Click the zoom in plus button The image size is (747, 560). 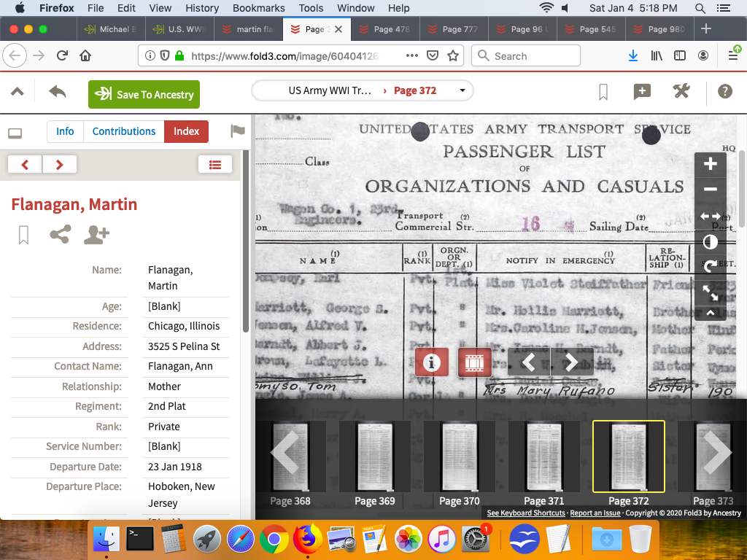click(710, 164)
